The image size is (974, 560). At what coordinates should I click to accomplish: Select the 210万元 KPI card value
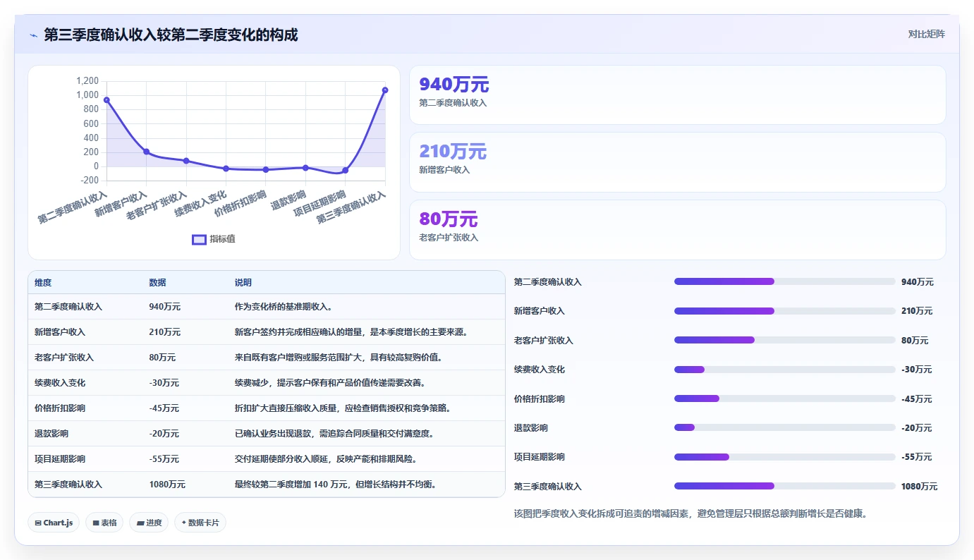click(x=453, y=152)
